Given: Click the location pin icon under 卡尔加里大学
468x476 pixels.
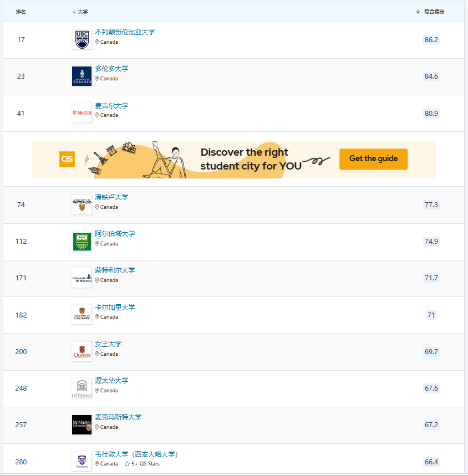Looking at the screenshot, I should click(97, 317).
